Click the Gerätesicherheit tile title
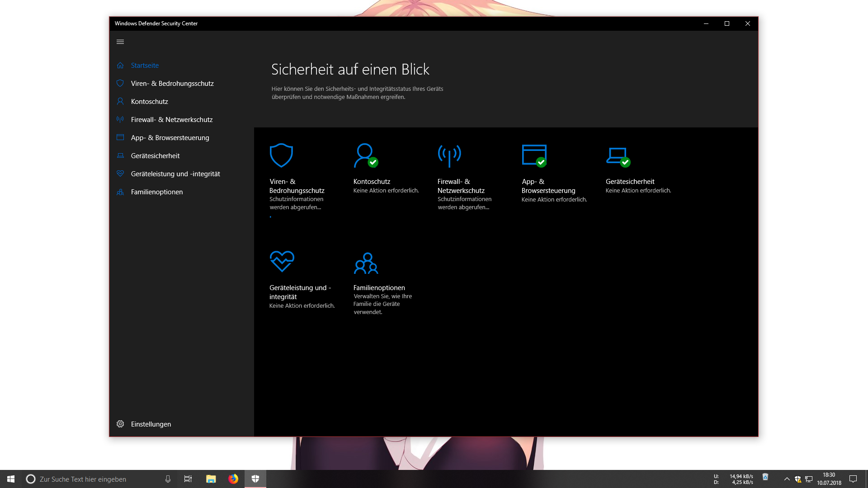Viewport: 868px width, 488px height. (630, 181)
